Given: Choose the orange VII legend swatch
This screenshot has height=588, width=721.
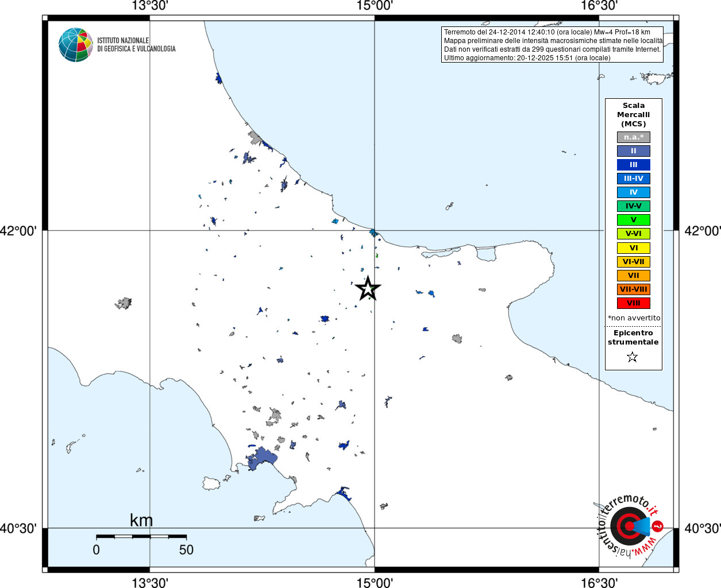Looking at the screenshot, I should pos(633,276).
